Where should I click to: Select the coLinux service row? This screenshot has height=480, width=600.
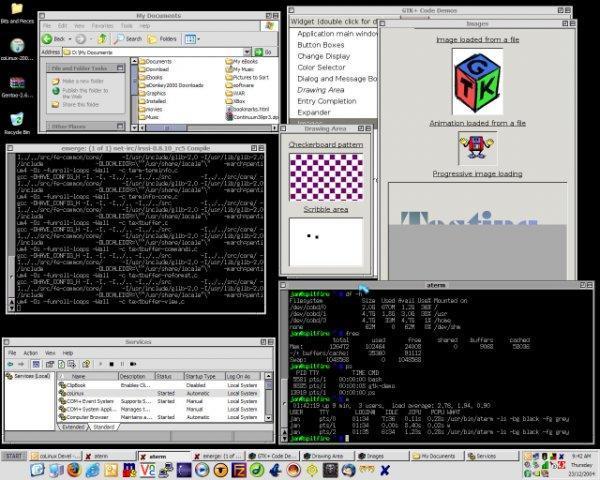click(158, 393)
